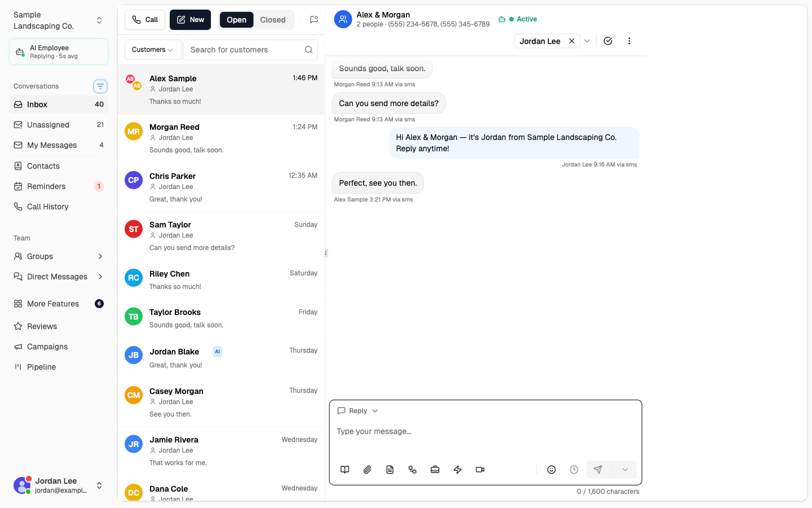Open the conversations filter icon
The width and height of the screenshot is (812, 508).
pyautogui.click(x=100, y=86)
